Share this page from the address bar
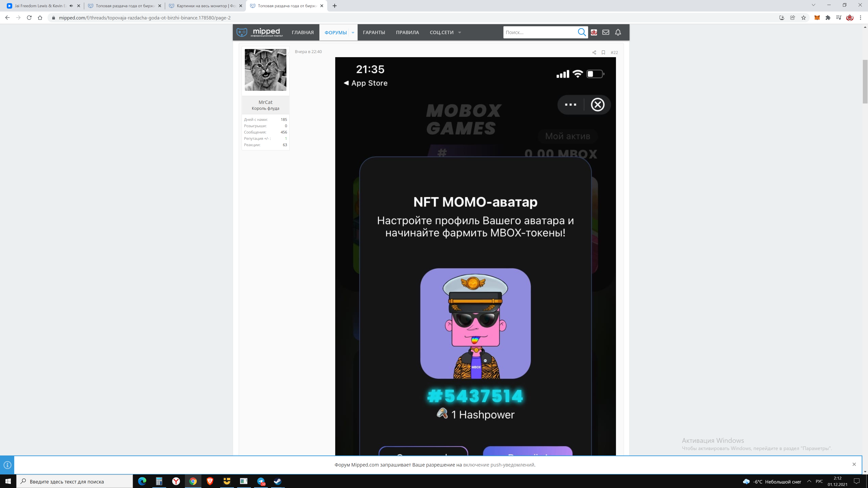This screenshot has width=868, height=488. tap(793, 18)
